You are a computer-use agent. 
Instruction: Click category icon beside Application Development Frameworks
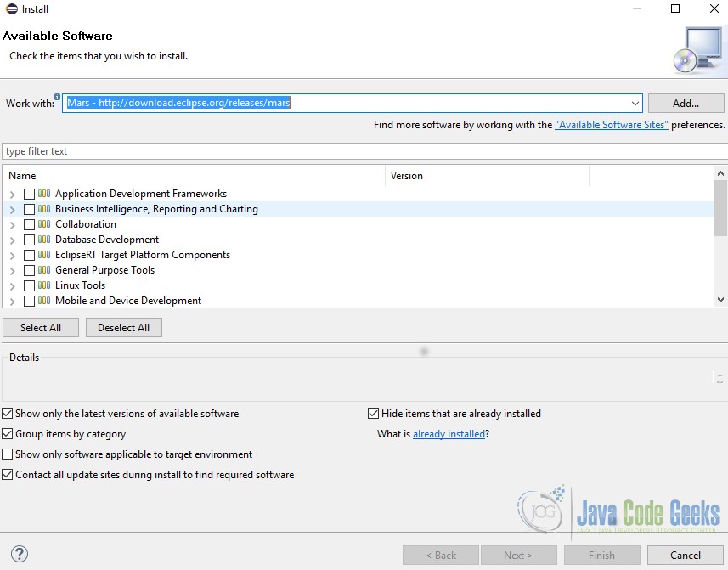pos(44,194)
